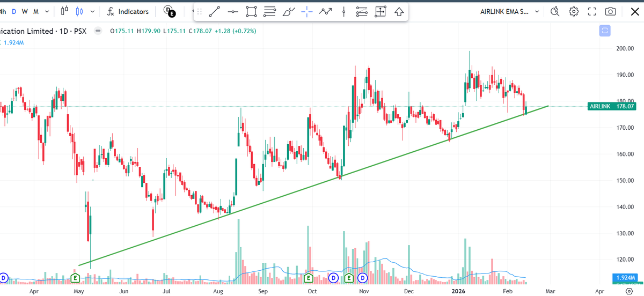Screen dimensions: 644x296
Task: Select the M monthly timeframe
Action: click(x=35, y=11)
